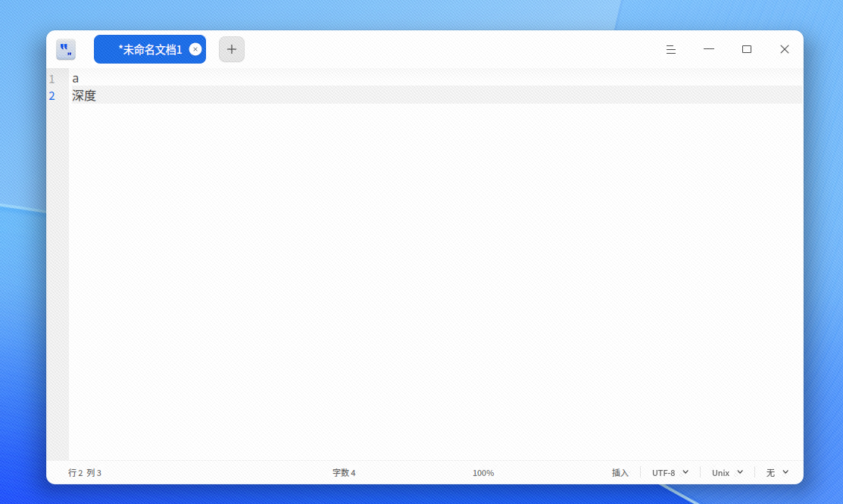Click the 行 2 列 3 cursor position
The height and width of the screenshot is (504, 843).
84,473
